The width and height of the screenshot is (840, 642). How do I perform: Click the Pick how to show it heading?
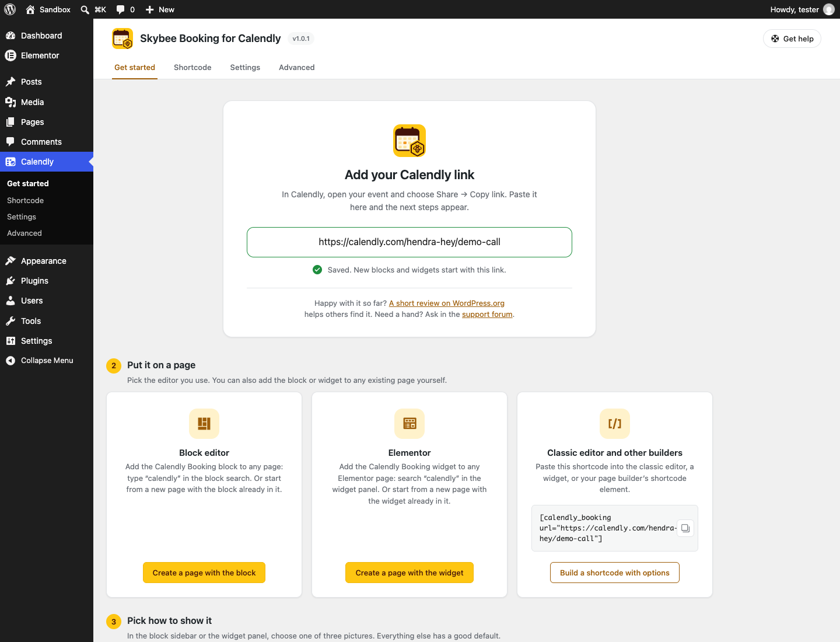click(169, 621)
